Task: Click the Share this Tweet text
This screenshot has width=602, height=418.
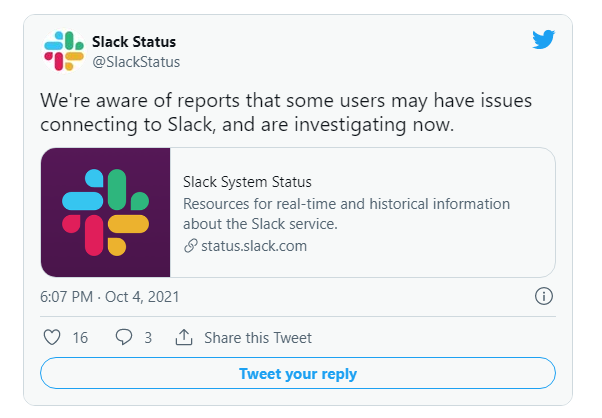Action: tap(258, 338)
